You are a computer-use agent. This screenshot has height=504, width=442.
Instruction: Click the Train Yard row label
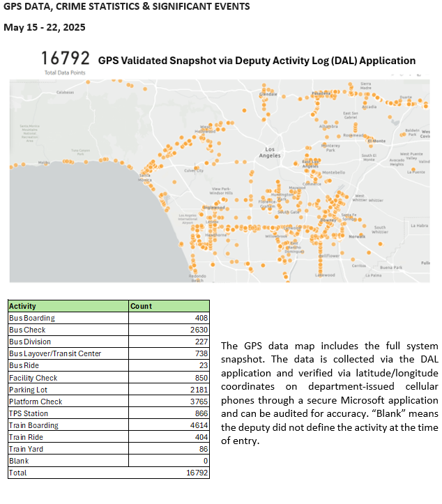[x=26, y=449]
